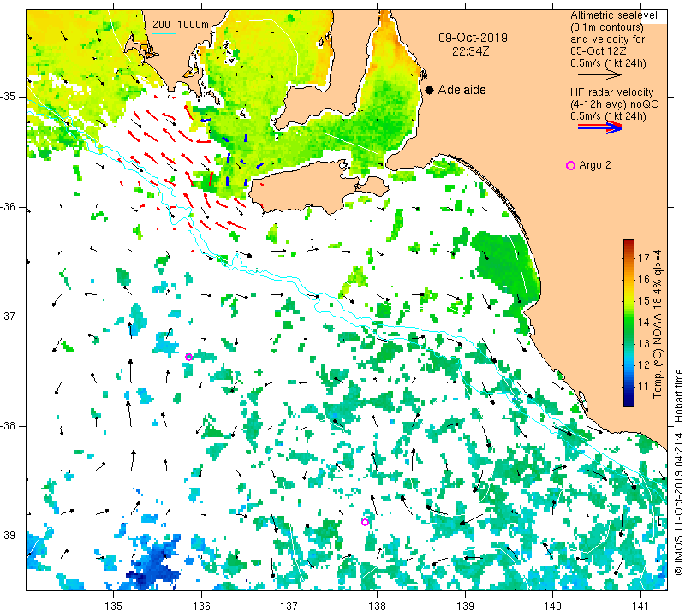Screen dimensions: 685x616
Task: Click the '141' longitude axis label
Action: [640, 606]
